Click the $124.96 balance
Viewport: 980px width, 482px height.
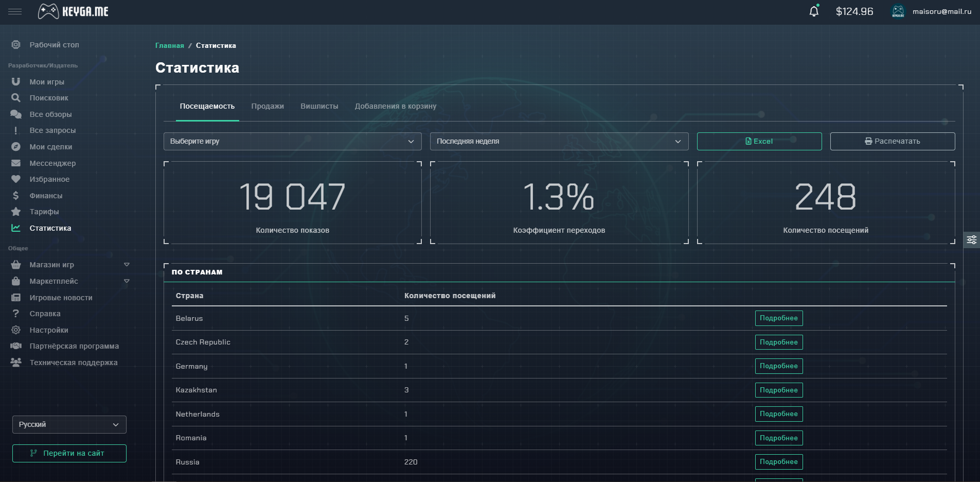tap(854, 11)
